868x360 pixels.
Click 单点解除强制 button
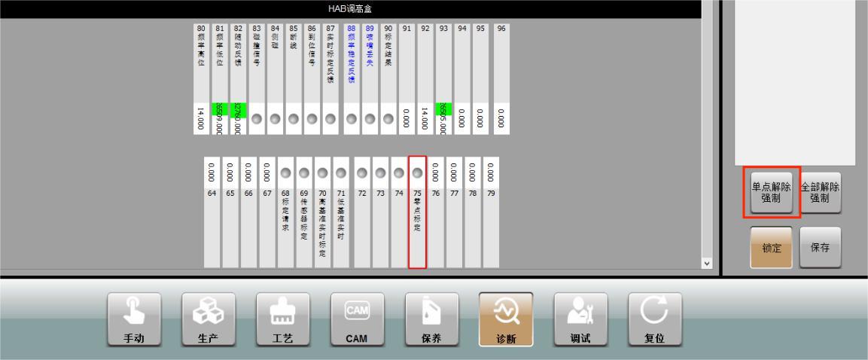coord(771,192)
